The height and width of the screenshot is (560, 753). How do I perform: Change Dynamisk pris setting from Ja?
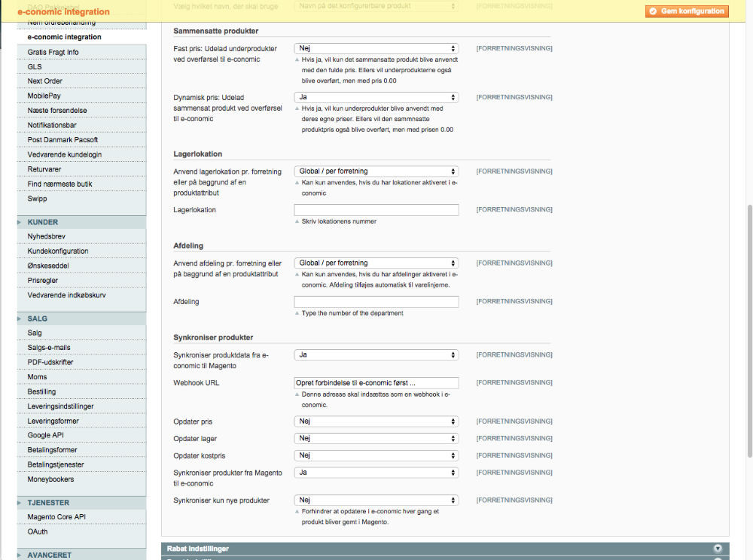[374, 96]
